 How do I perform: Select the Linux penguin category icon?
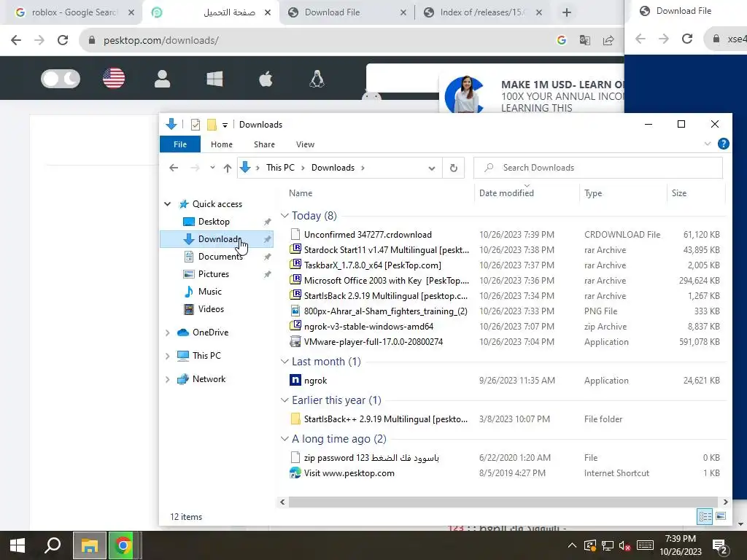[317, 79]
